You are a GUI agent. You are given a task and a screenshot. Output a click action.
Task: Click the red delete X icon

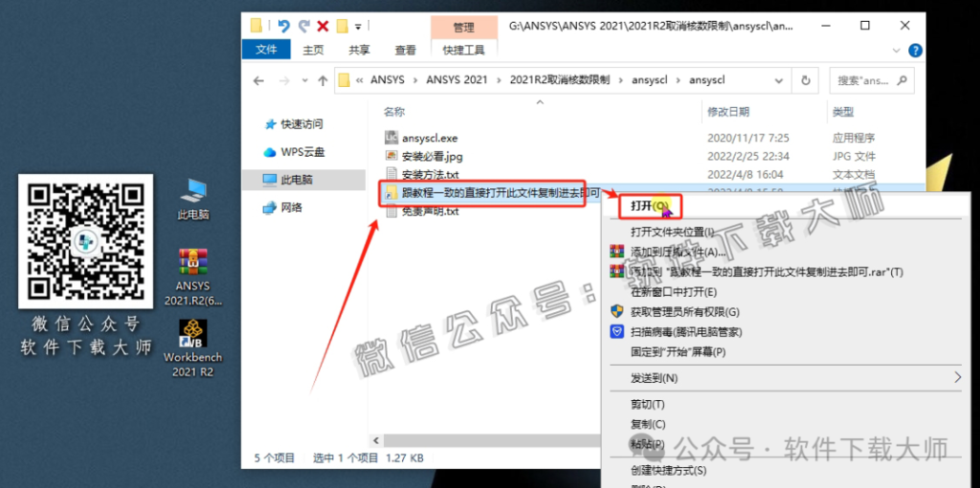point(323,26)
